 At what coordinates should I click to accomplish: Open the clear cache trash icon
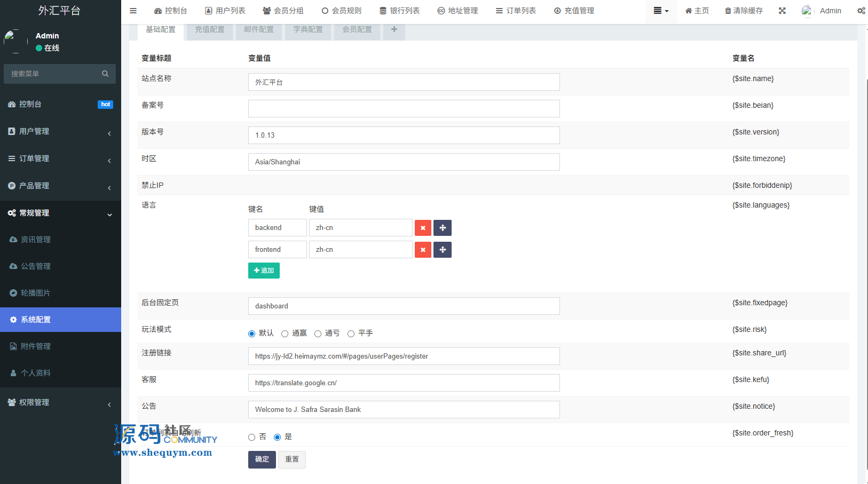point(728,11)
